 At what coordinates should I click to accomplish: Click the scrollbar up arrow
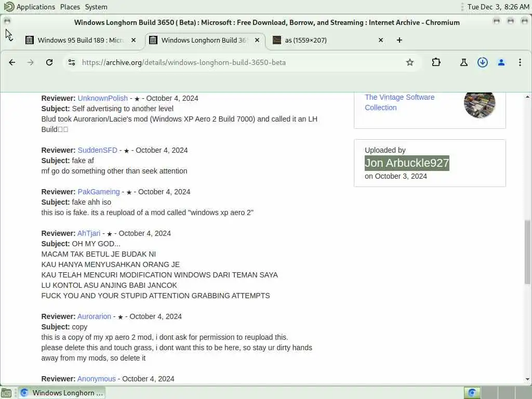point(527,97)
